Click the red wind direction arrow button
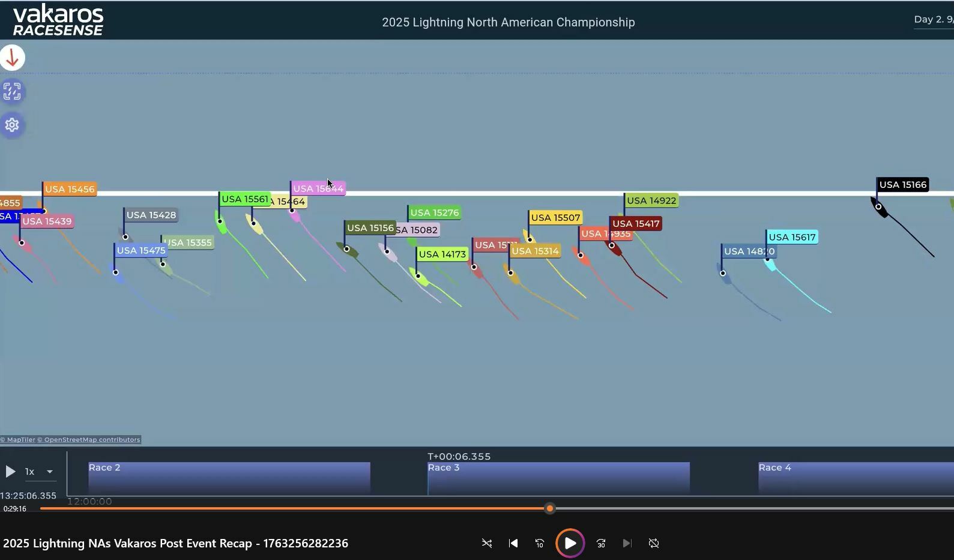Screen dimensions: 954x560 coord(12,58)
